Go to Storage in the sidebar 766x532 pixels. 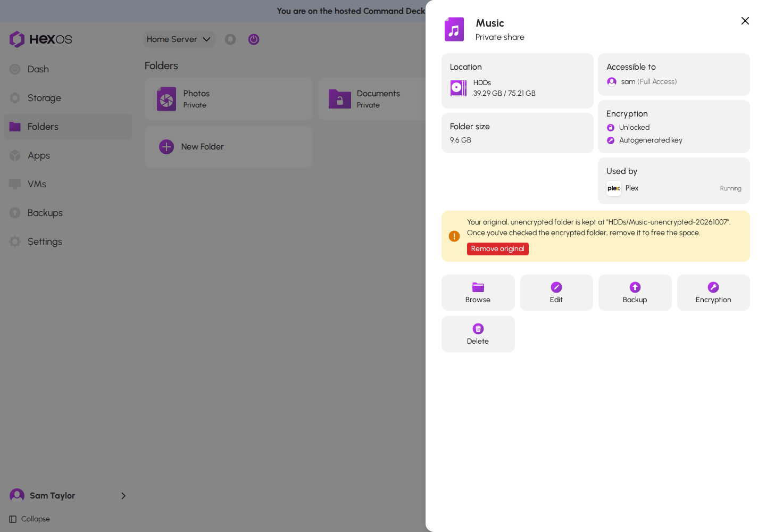(x=68, y=98)
